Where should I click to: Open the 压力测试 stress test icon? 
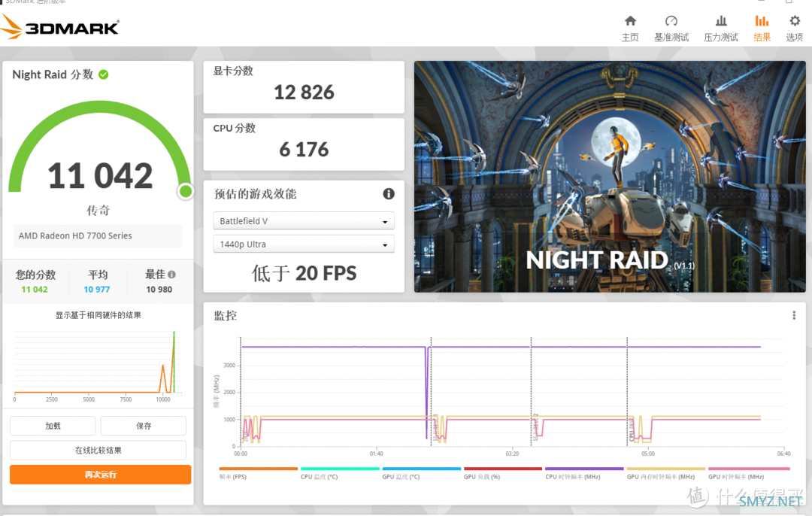click(x=721, y=21)
